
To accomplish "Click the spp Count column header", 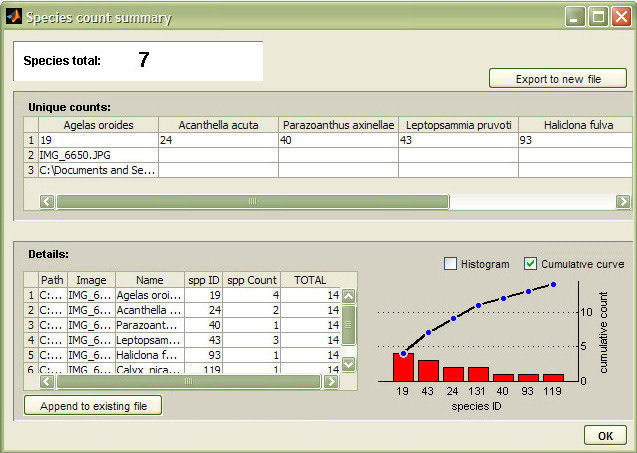I will coord(250,281).
